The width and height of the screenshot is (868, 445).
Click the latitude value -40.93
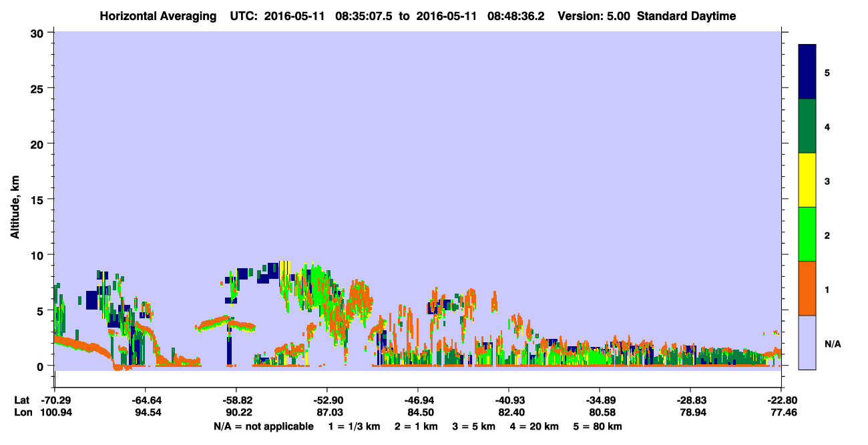pos(509,400)
